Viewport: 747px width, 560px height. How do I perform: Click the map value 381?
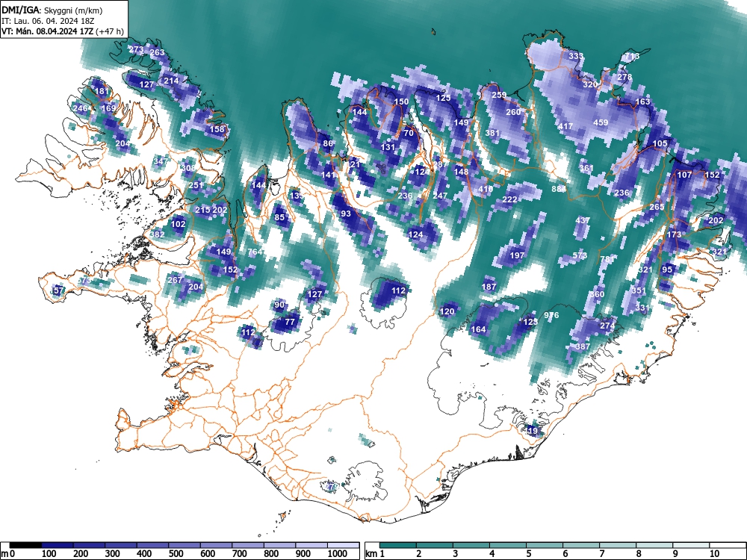(x=492, y=133)
